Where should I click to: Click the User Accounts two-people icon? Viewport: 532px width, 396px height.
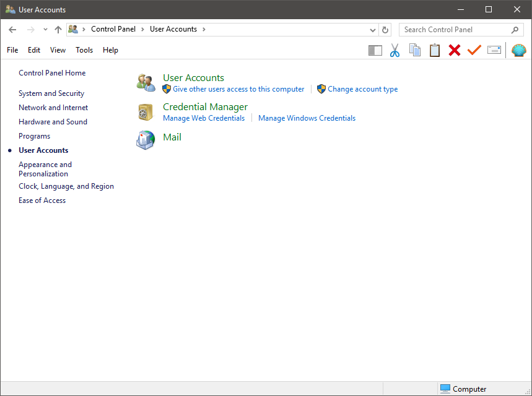[x=146, y=83]
